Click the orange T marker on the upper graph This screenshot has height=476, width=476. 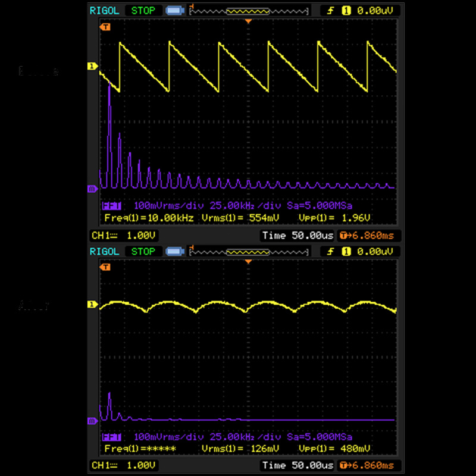point(105,27)
